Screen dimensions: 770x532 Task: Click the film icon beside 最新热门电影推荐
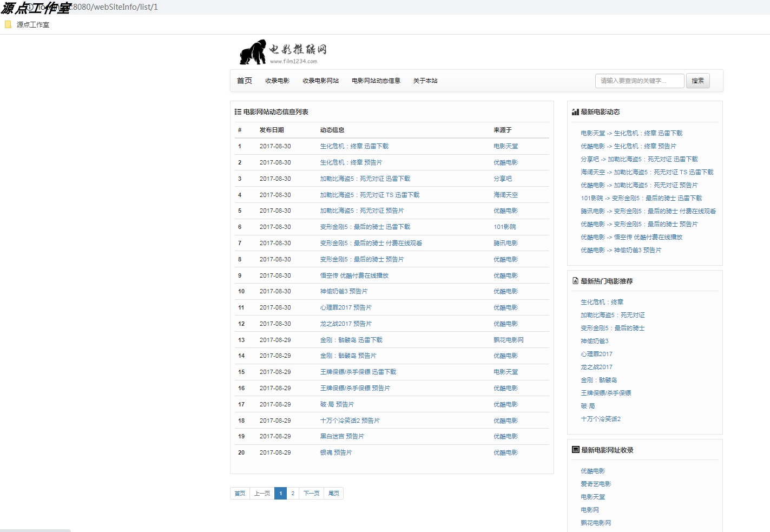[x=574, y=280]
